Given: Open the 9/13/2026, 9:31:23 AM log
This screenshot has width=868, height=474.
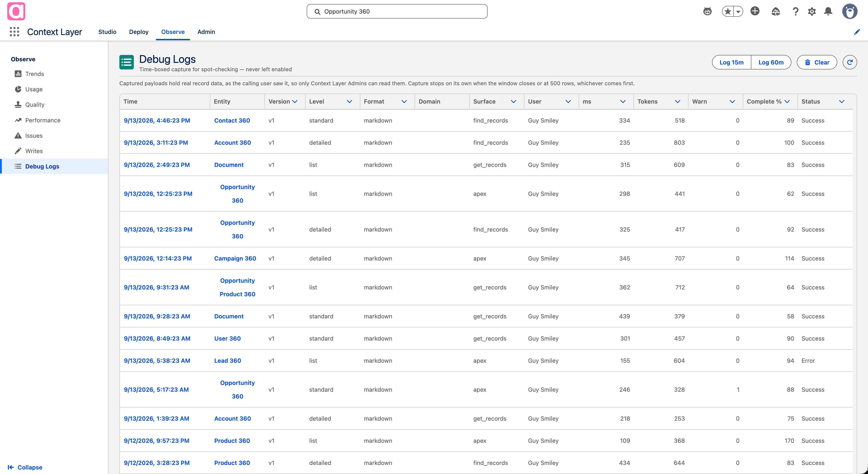Looking at the screenshot, I should (156, 287).
